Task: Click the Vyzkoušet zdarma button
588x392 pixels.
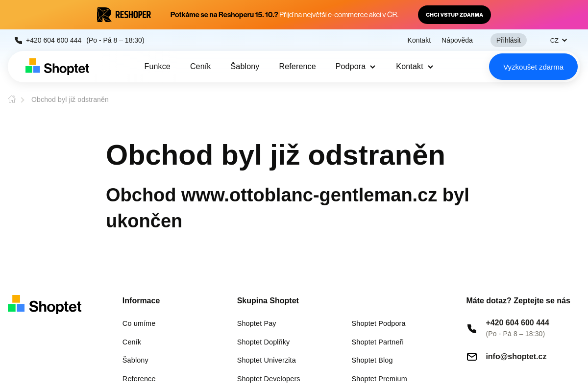Action: [x=533, y=67]
